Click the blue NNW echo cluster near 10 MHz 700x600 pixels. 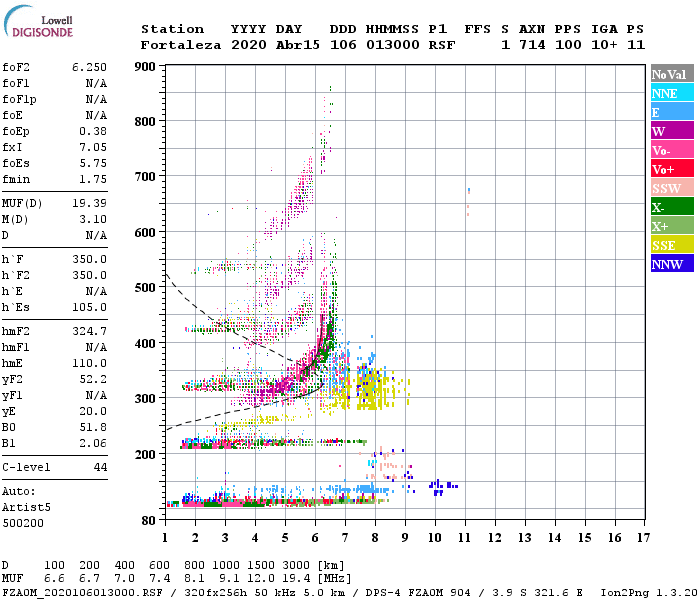coord(442,487)
